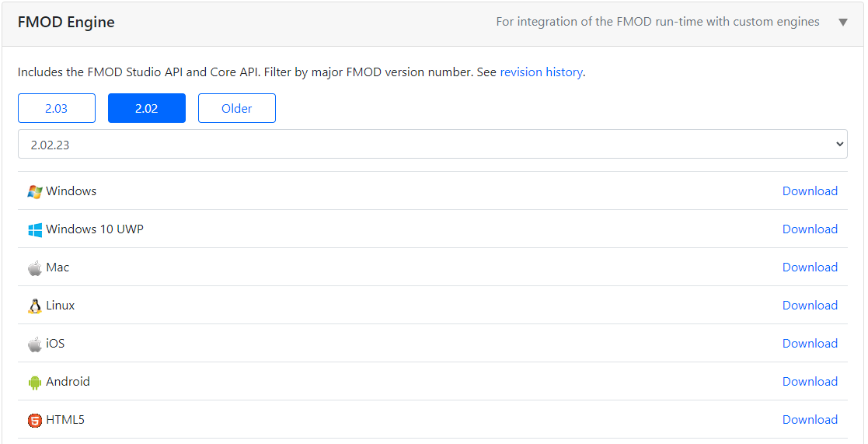Download the Linux package
The height and width of the screenshot is (444, 868).
point(810,306)
